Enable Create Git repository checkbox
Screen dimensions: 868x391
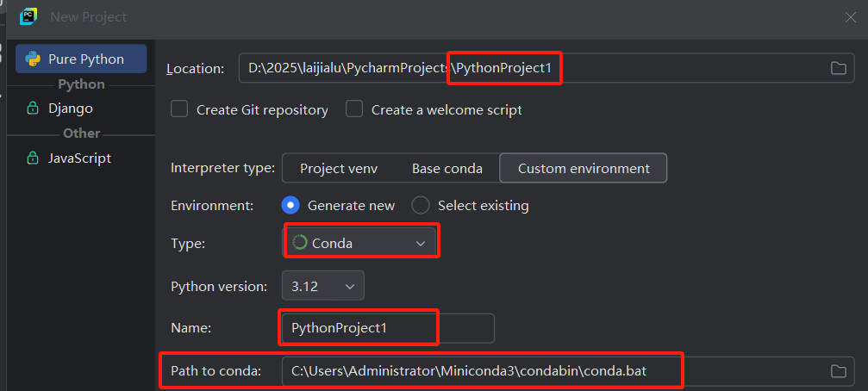(x=180, y=109)
